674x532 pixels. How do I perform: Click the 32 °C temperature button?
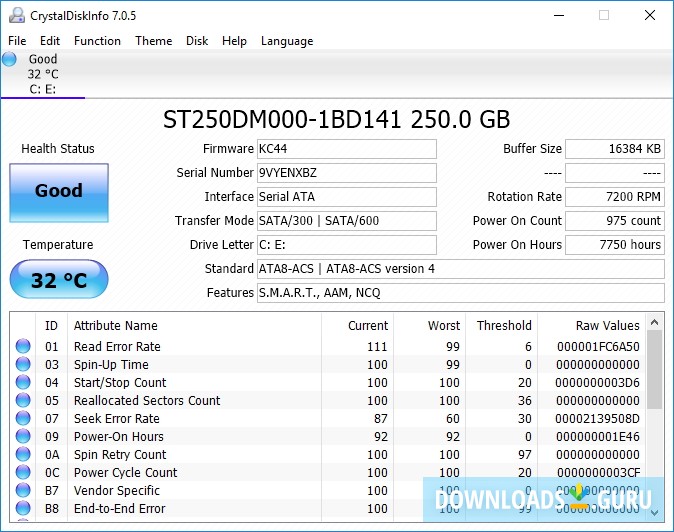[58, 280]
